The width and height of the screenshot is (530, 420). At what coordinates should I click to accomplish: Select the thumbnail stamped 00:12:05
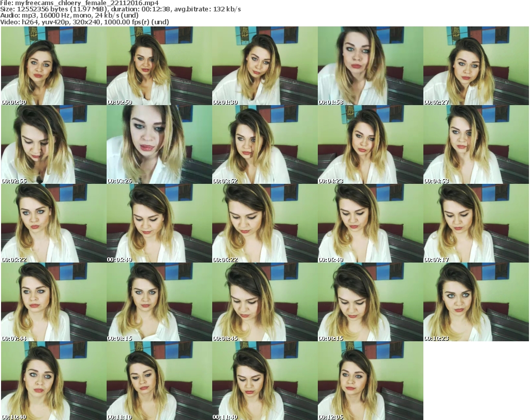(370, 381)
